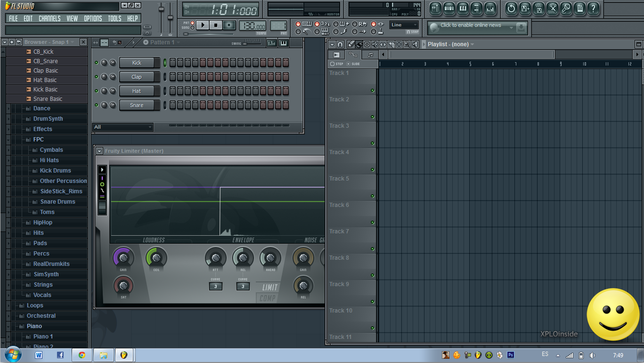Select the Paint tool in the Playlist toolbar

tap(359, 44)
